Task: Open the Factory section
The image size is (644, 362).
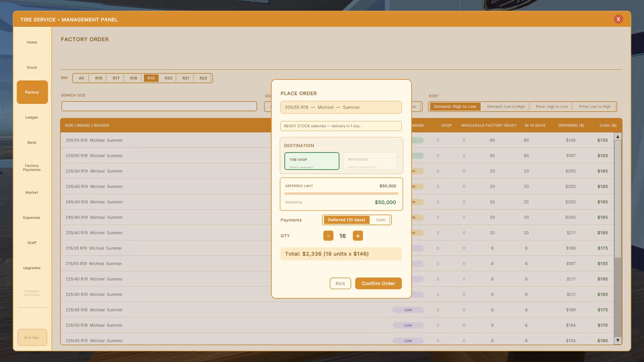Action: (x=32, y=92)
